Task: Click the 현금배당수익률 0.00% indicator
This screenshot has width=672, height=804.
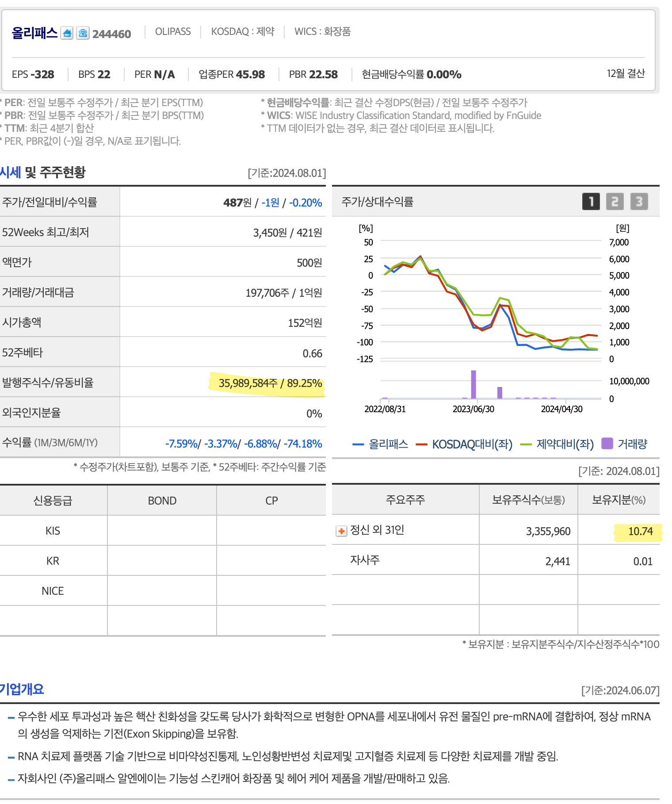Action: pyautogui.click(x=412, y=74)
